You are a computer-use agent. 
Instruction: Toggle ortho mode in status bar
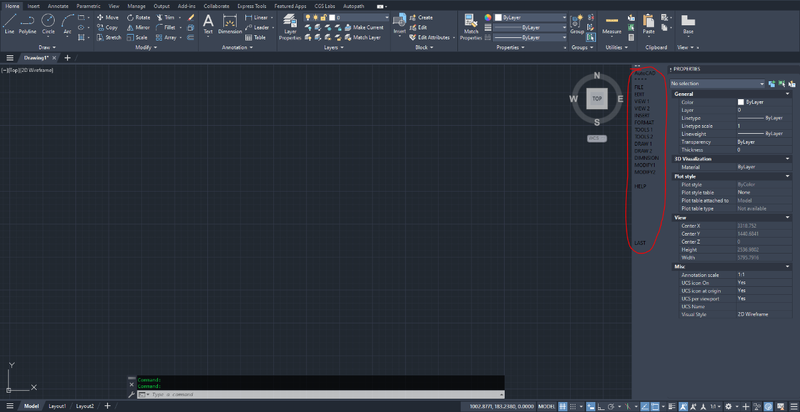[603, 406]
